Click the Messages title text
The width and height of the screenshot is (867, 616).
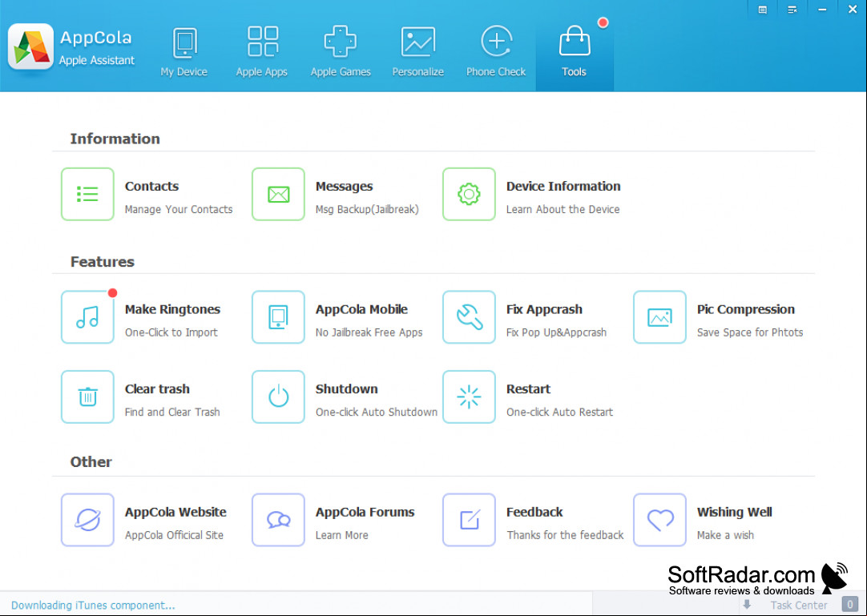(345, 187)
